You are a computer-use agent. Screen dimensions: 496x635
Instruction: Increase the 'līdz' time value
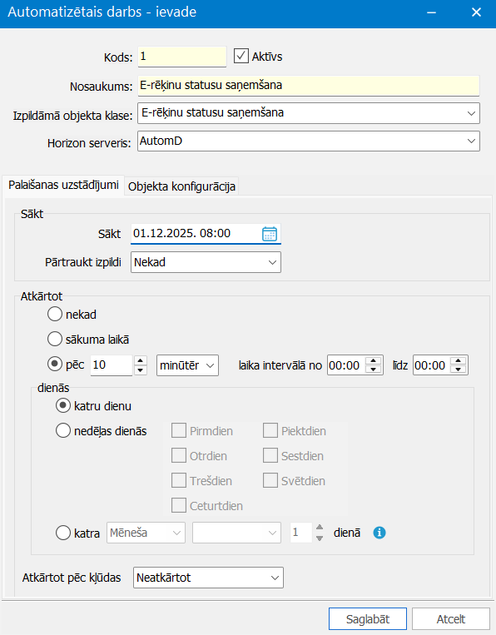458,361
